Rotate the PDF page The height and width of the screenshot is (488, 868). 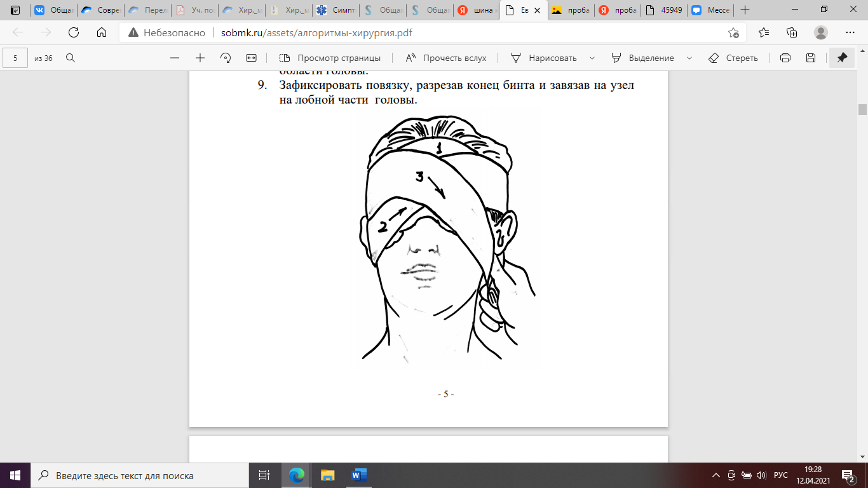tap(226, 58)
